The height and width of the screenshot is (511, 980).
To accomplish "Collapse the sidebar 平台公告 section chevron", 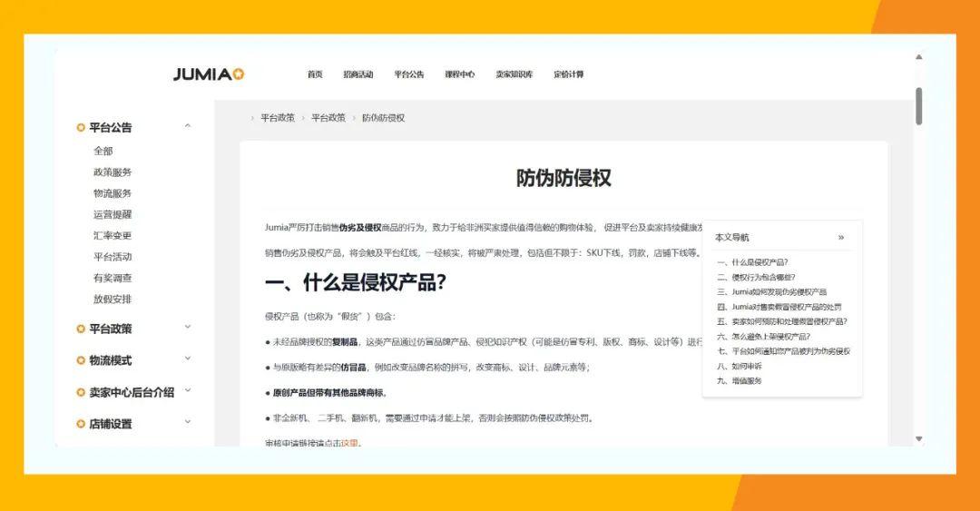I will pyautogui.click(x=188, y=126).
